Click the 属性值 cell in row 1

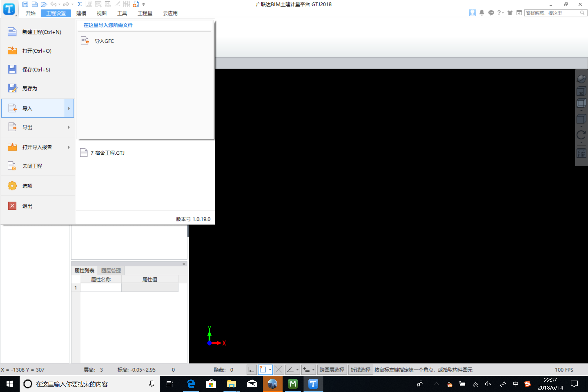pos(150,287)
